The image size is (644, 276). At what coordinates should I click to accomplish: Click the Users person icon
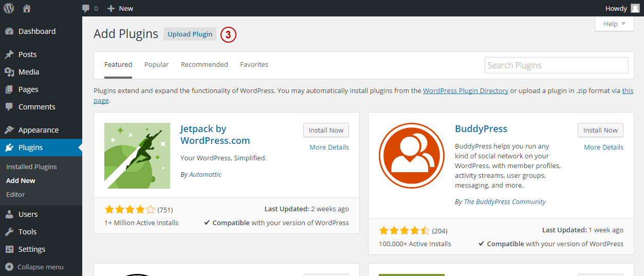[9, 214]
